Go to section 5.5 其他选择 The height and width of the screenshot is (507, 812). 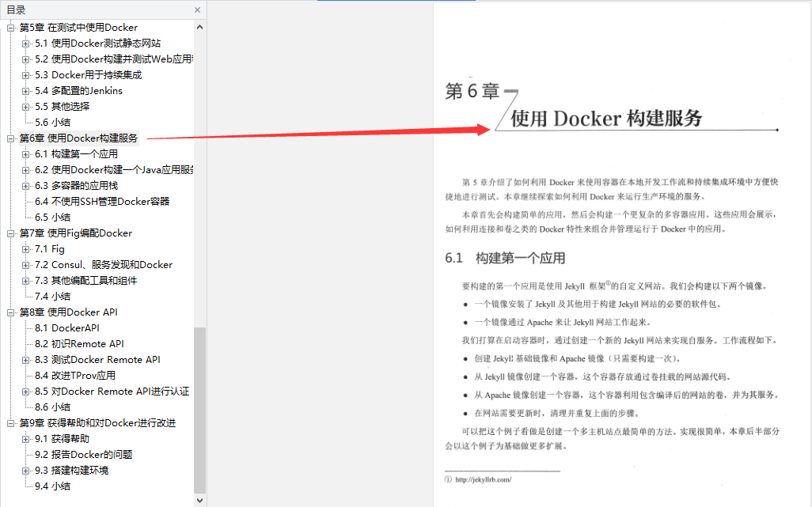pyautogui.click(x=63, y=107)
